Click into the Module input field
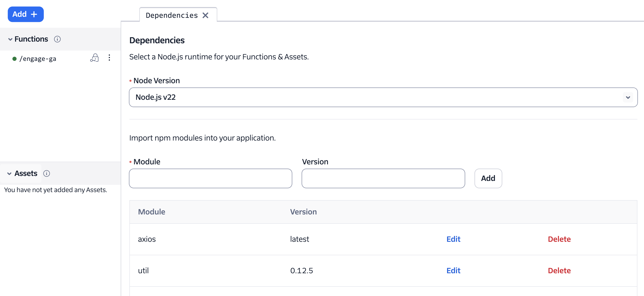The height and width of the screenshot is (296, 644). pyautogui.click(x=211, y=178)
